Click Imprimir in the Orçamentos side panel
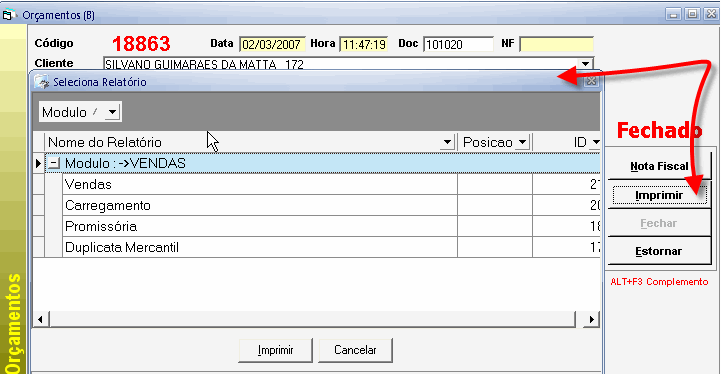 coord(659,195)
